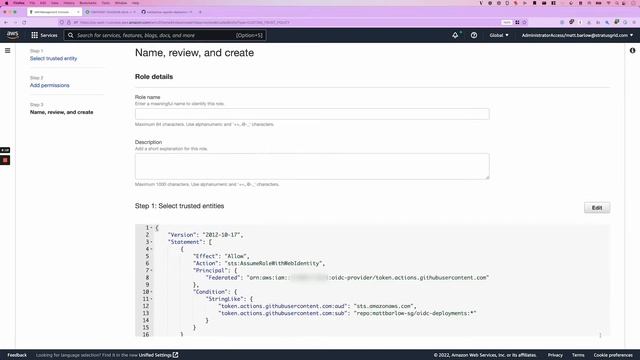This screenshot has width=640, height=360.
Task: Collapse the StringLike block at line 11
Action: point(151,299)
